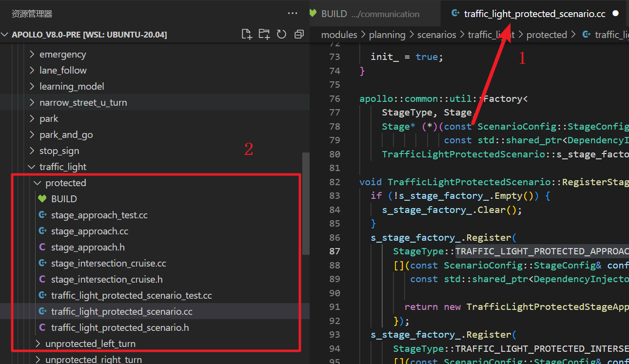
Task: Collapse the traffic_light folder
Action: (x=62, y=167)
